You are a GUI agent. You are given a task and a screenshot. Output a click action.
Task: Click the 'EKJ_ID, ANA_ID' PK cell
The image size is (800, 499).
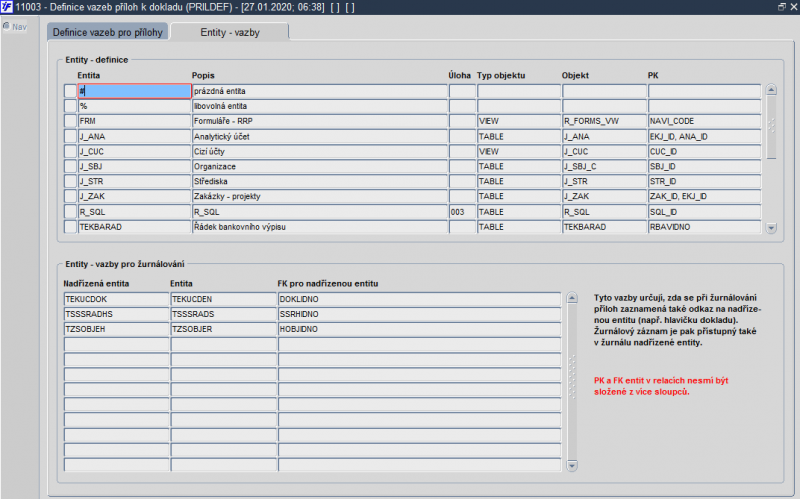(705, 136)
